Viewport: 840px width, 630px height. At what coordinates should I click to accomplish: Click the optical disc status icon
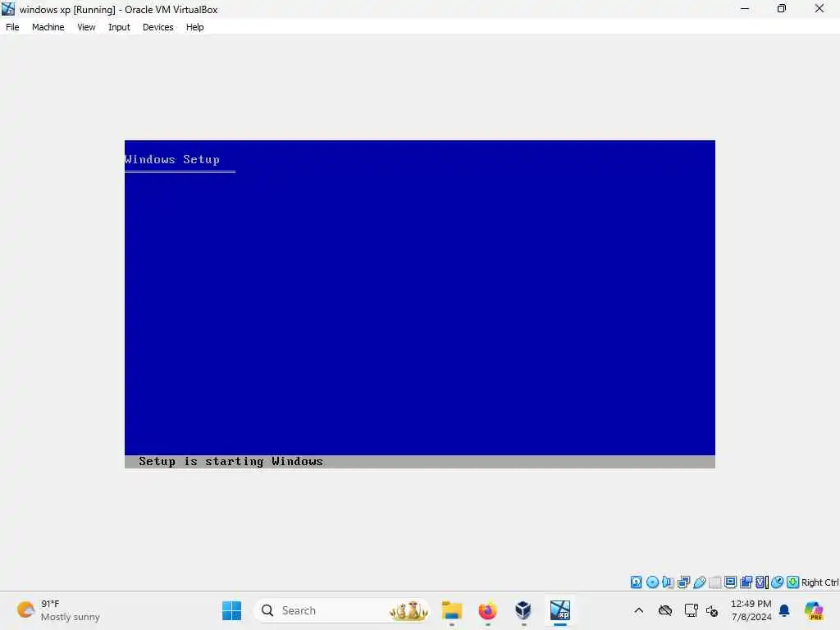(652, 582)
